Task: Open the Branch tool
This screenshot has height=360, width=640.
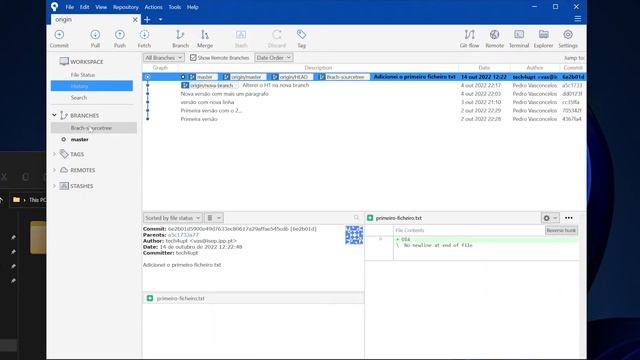Action: coord(180,39)
